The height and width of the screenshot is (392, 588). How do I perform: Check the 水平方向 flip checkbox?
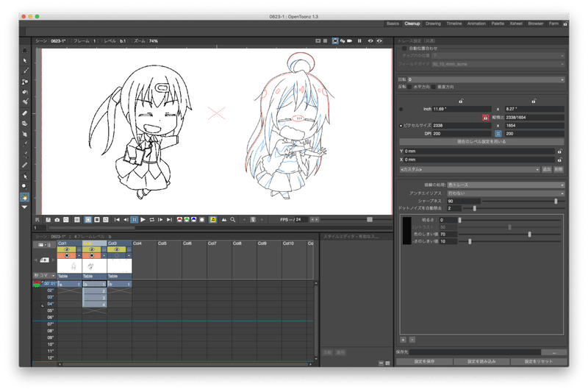410,87
